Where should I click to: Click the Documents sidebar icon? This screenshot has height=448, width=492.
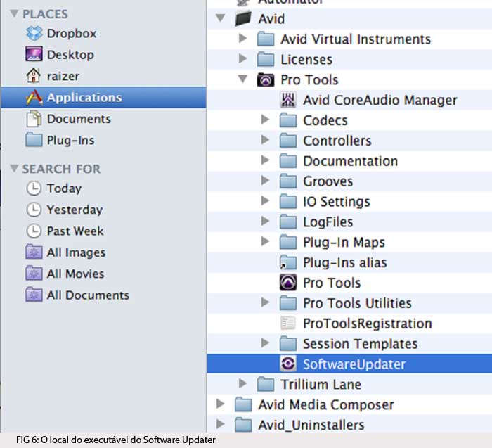(x=34, y=119)
